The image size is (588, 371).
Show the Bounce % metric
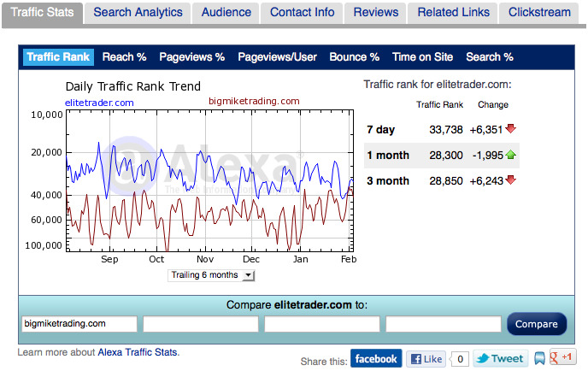tap(355, 57)
